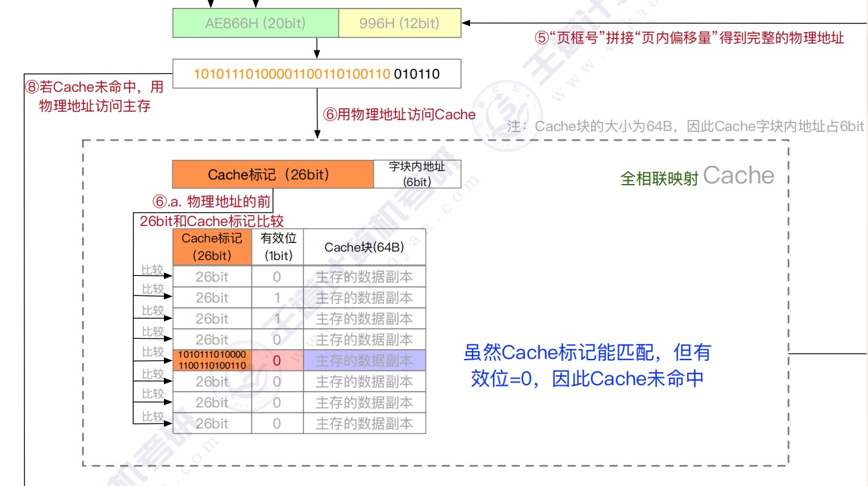Click the red highlighted valid bit 0
The height and width of the screenshot is (486, 868).
click(277, 360)
